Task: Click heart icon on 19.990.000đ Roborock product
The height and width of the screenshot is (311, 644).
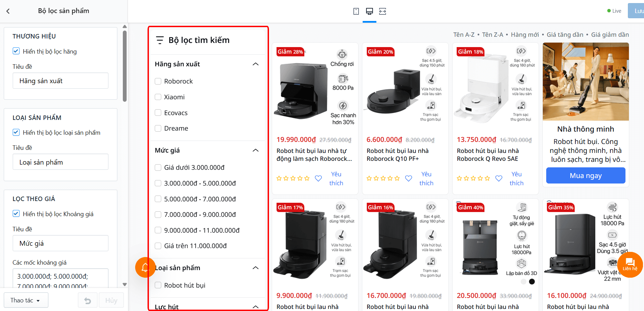Action: coord(318,178)
